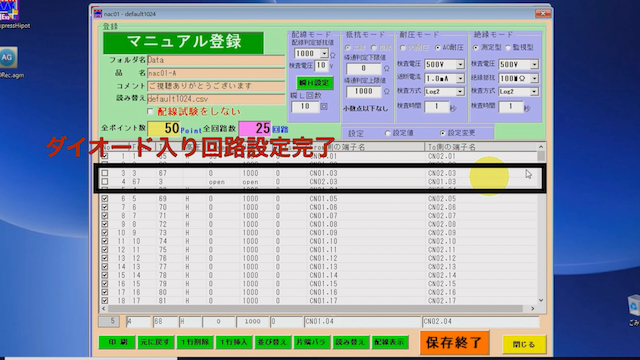This screenshot has width=640, height=360.
Task: Select the 設定値 radio button
Action: pyautogui.click(x=387, y=133)
